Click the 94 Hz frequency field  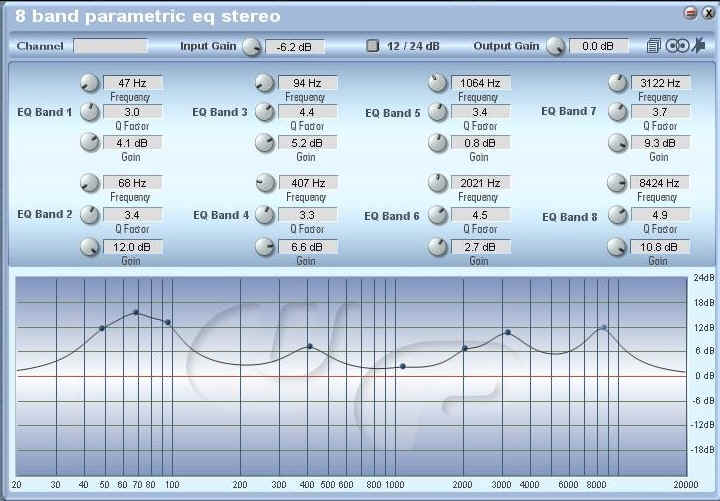(308, 83)
